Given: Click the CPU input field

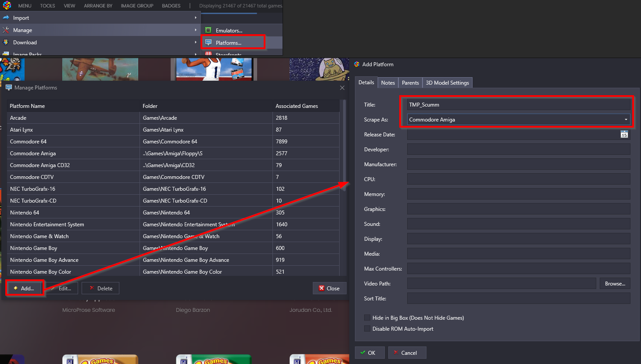Looking at the screenshot, I should pyautogui.click(x=519, y=179).
